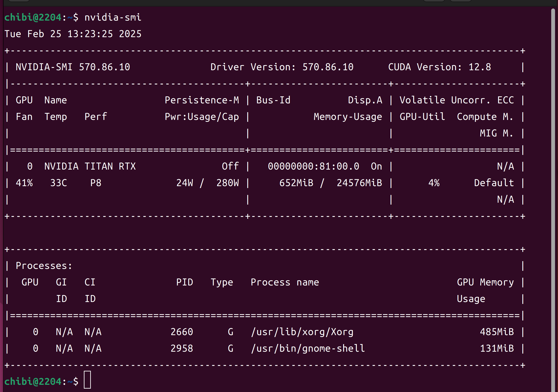Click the Processes: header label
The width and height of the screenshot is (558, 392).
point(44,266)
